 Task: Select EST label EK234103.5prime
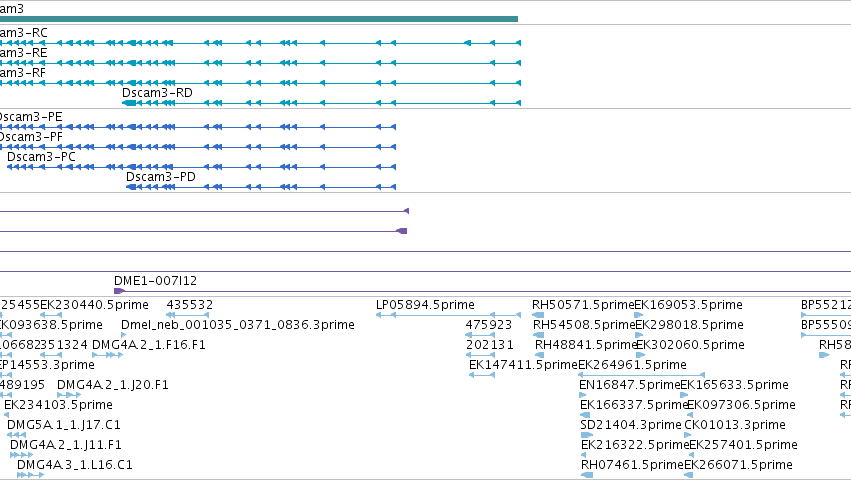(x=58, y=405)
